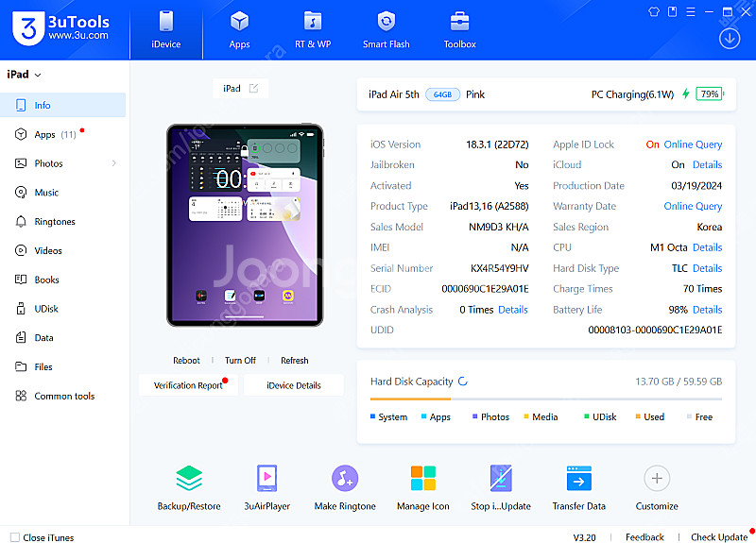Edit the iPad device name pencil icon

tap(253, 88)
